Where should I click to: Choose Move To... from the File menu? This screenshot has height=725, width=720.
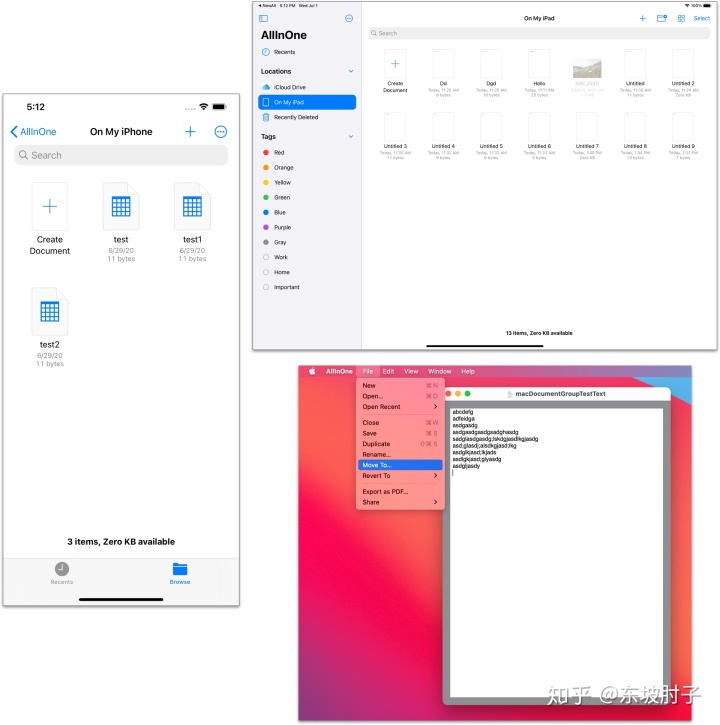[x=400, y=465]
